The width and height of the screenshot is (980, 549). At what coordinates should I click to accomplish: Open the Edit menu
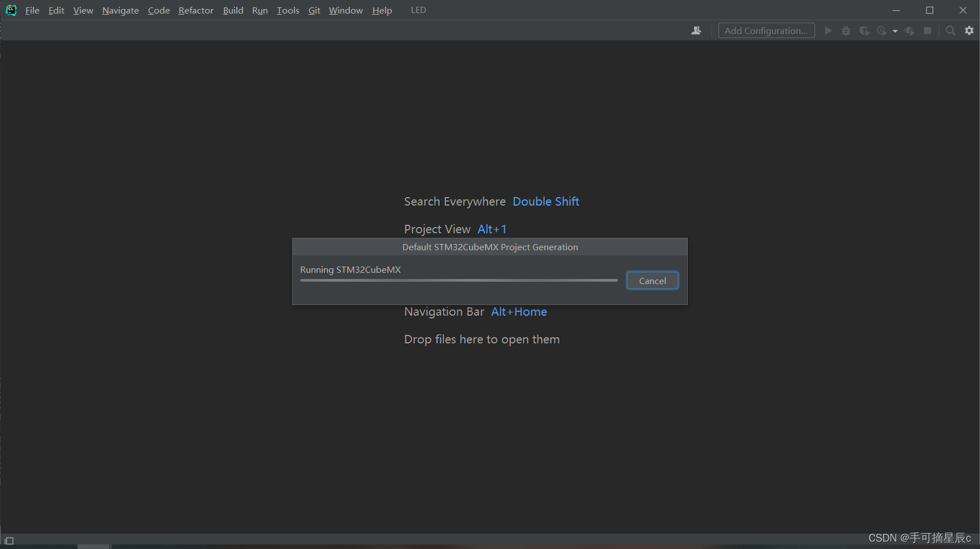[57, 10]
